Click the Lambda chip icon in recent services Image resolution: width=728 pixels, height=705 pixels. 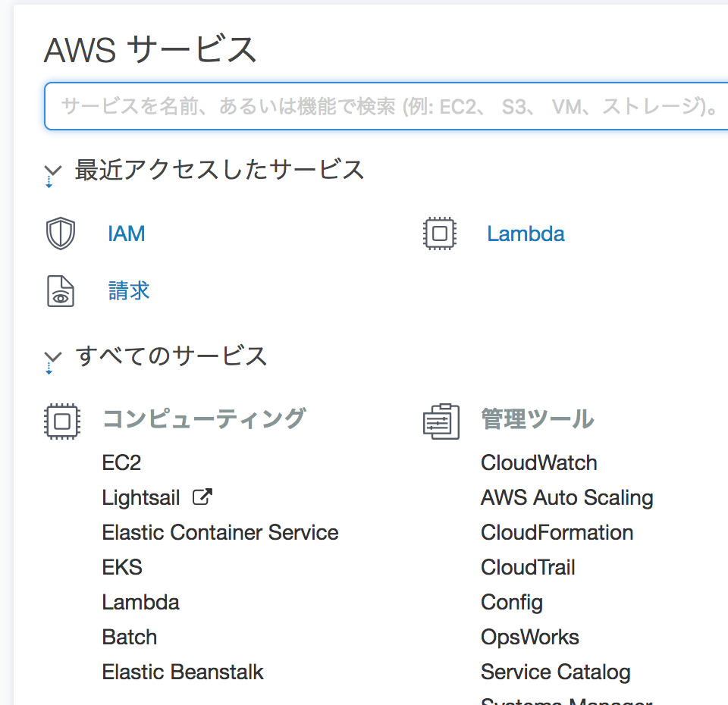pyautogui.click(x=440, y=233)
